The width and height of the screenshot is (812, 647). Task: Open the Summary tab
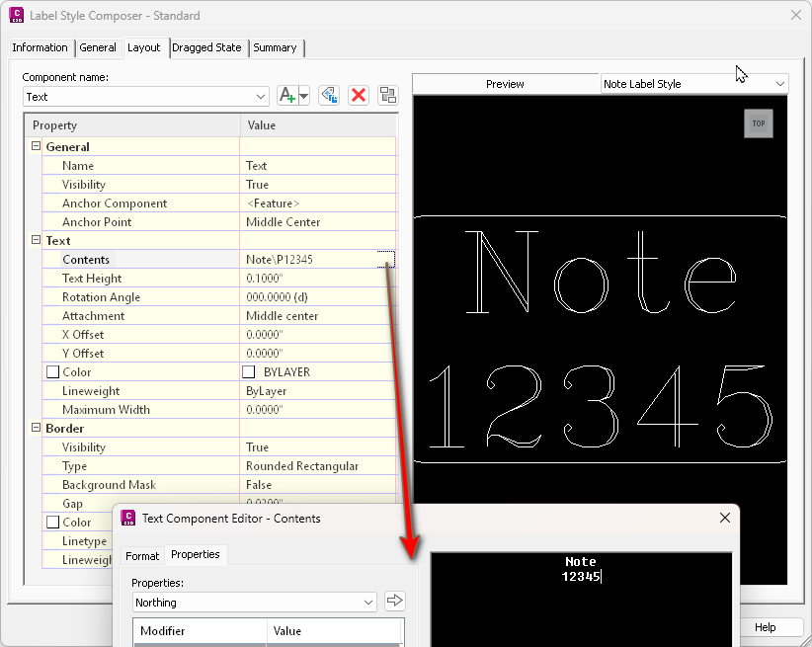pos(275,47)
